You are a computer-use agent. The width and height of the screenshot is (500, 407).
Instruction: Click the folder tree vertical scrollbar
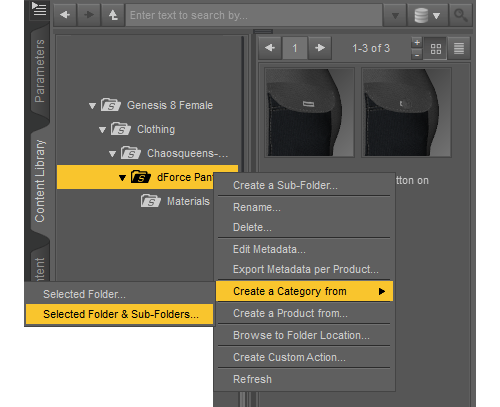tap(243, 103)
